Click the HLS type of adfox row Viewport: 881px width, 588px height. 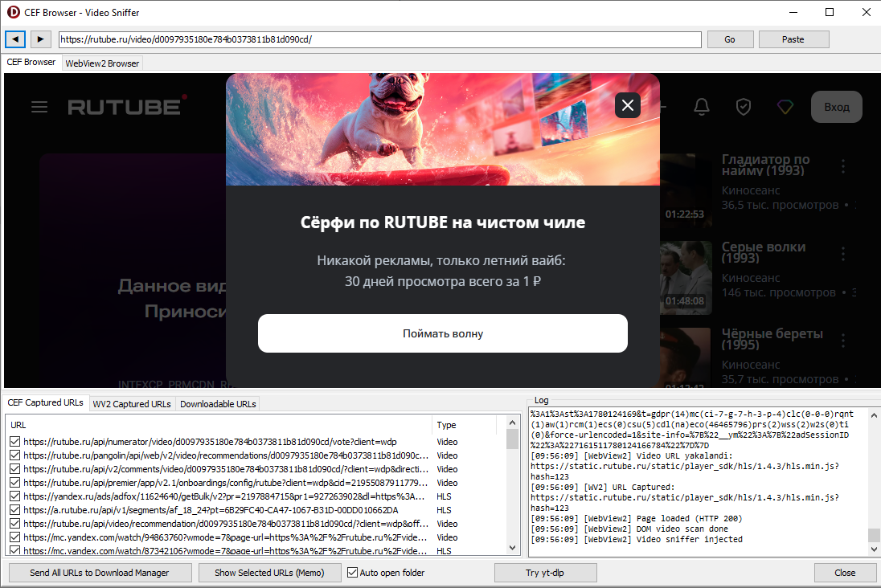(444, 496)
